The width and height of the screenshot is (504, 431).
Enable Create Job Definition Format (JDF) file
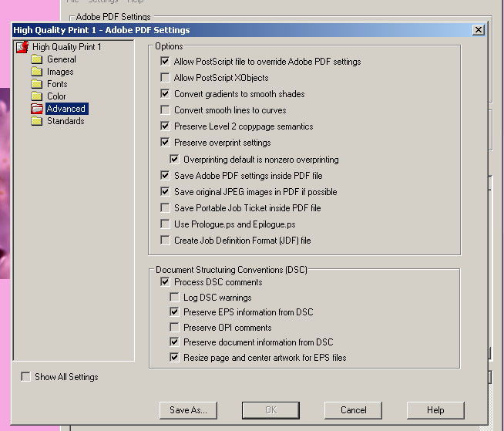(x=165, y=241)
